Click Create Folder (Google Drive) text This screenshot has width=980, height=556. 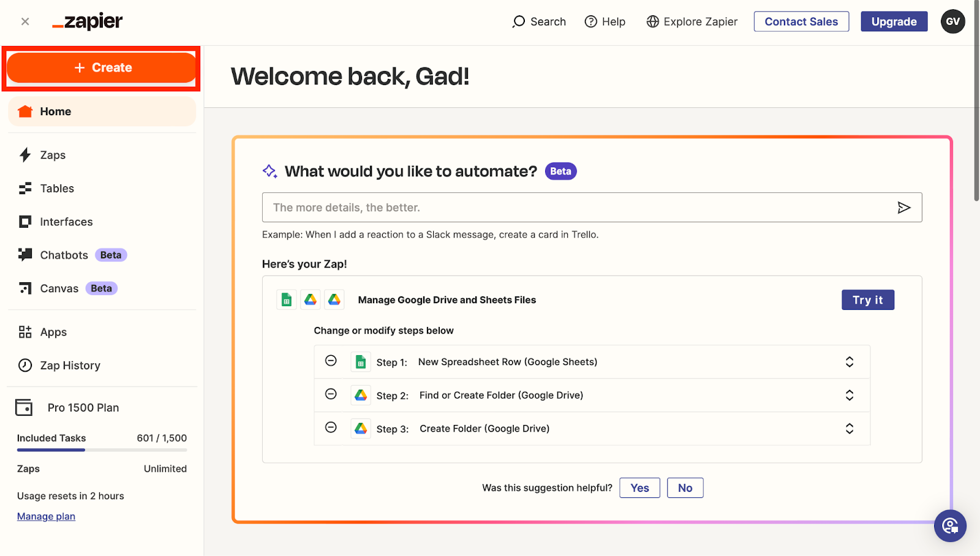coord(484,429)
